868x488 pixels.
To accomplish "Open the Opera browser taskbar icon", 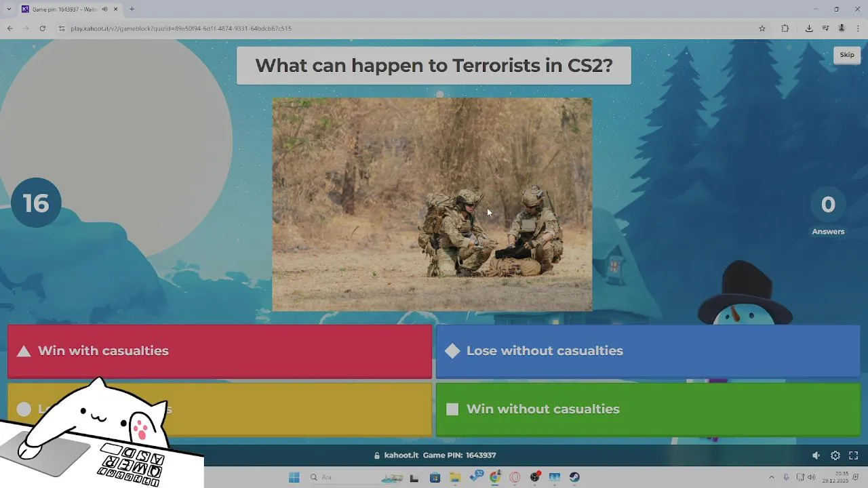I will tap(515, 478).
